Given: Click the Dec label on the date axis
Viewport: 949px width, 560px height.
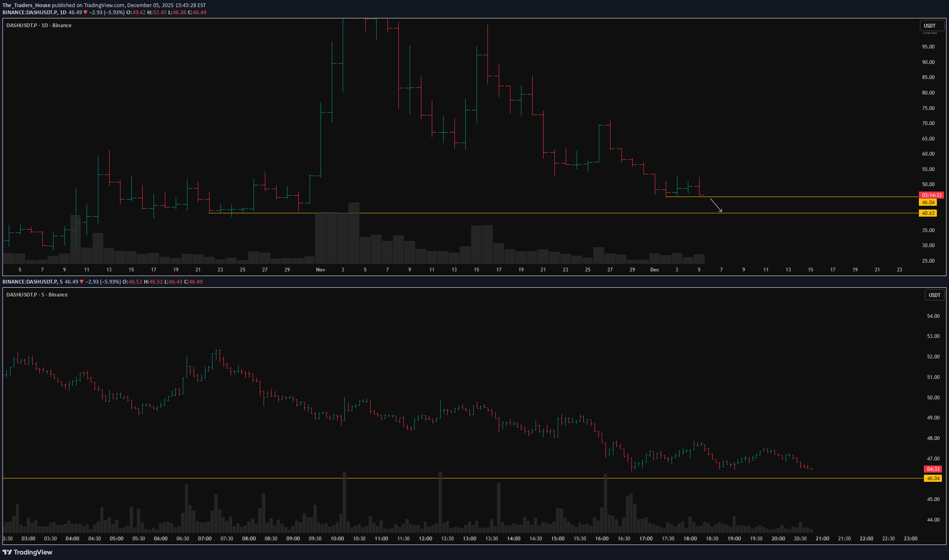Looking at the screenshot, I should tap(654, 270).
